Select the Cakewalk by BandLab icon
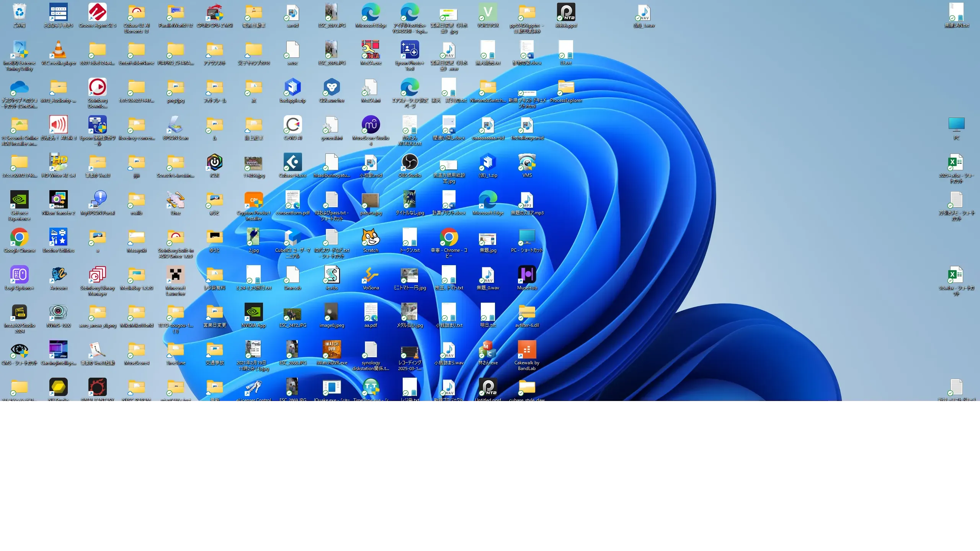This screenshot has height=551, width=980. 527,350
